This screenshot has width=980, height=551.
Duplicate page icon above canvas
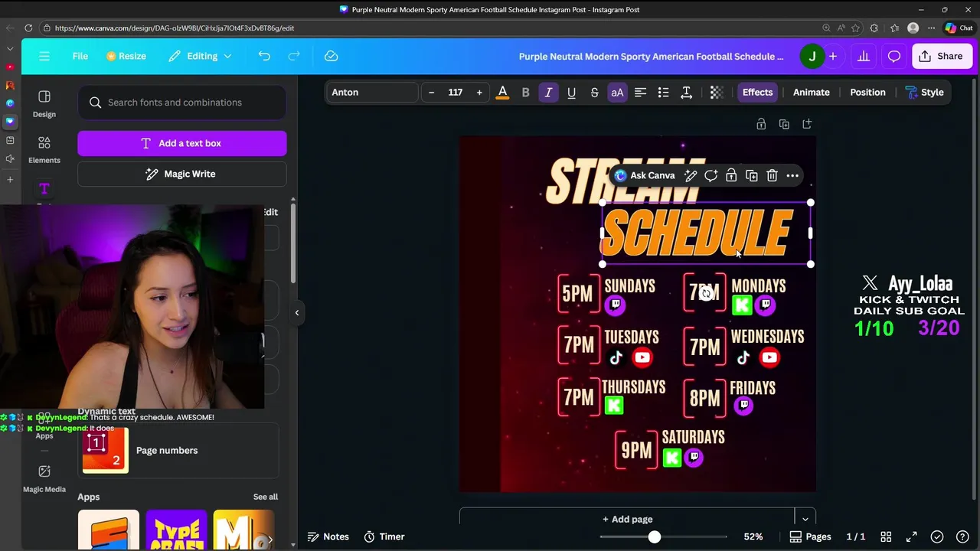pyautogui.click(x=784, y=124)
